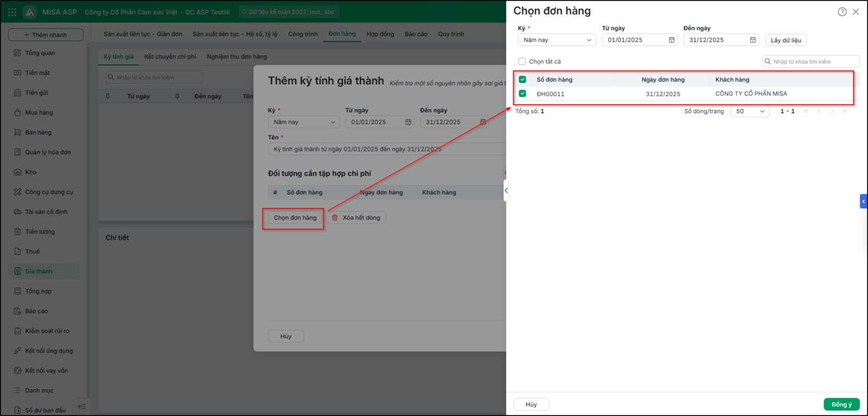Open Bán hàng cart icon in sidebar

17,132
